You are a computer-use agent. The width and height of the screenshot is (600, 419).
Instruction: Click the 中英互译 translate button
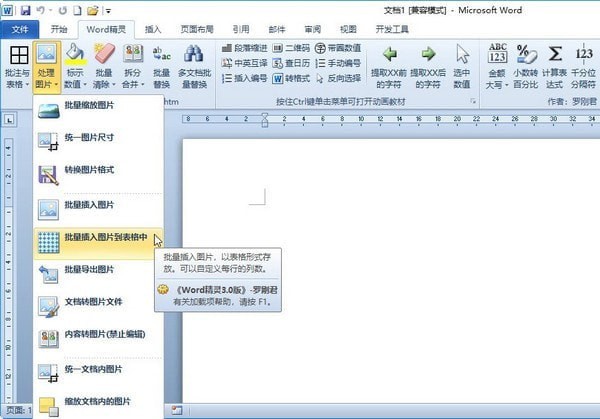[244, 63]
